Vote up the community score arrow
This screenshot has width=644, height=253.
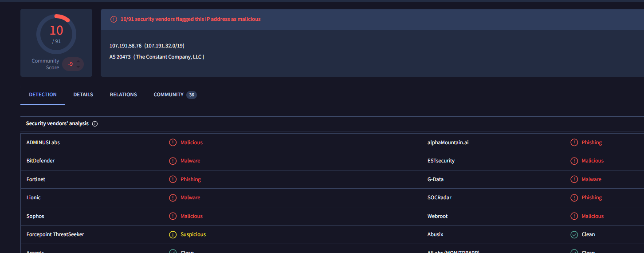tap(79, 61)
